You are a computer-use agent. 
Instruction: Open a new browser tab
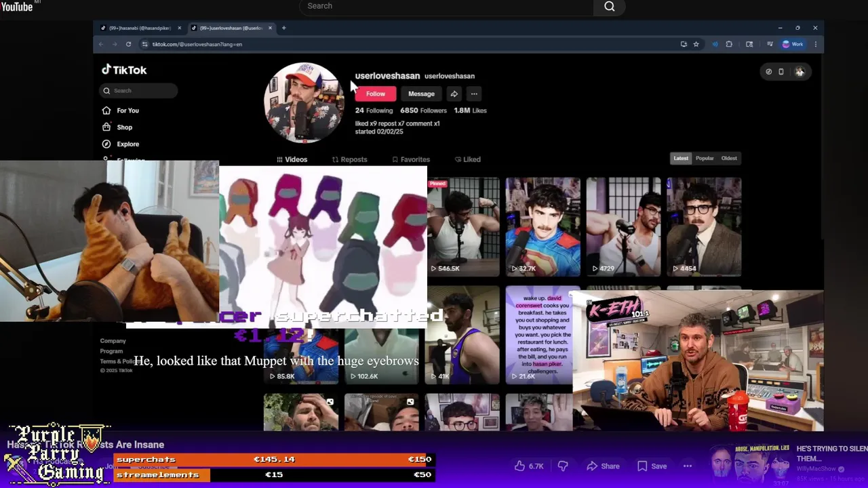(x=283, y=28)
